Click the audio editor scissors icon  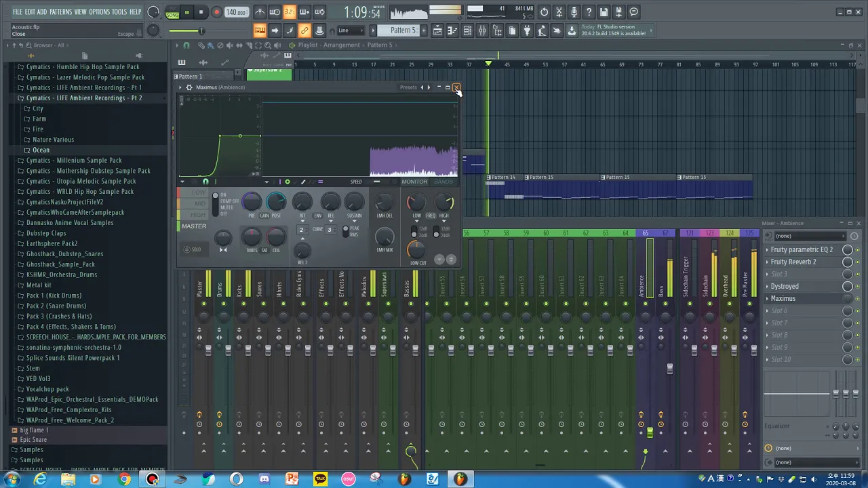[x=559, y=12]
